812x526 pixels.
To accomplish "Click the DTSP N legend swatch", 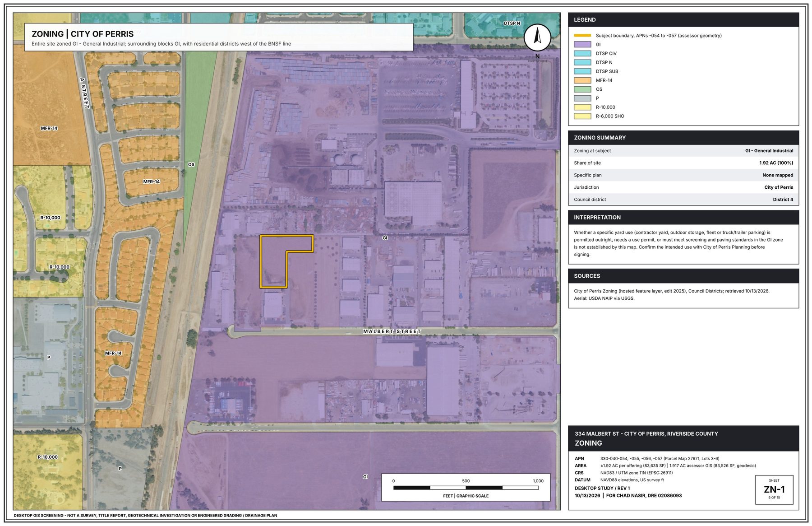I will click(x=582, y=62).
